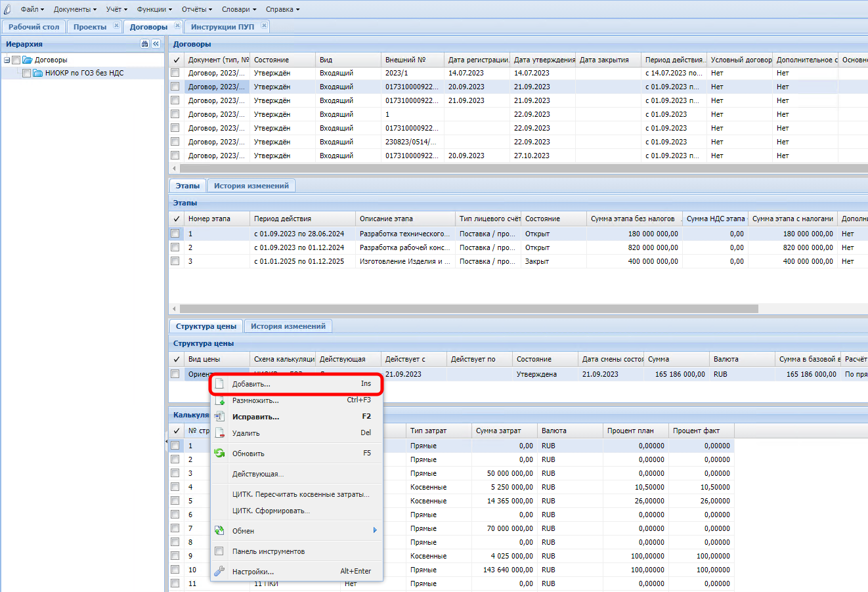Screen dimensions: 868x592
Task: Open the Отчёты dropdown menu
Action: click(197, 9)
